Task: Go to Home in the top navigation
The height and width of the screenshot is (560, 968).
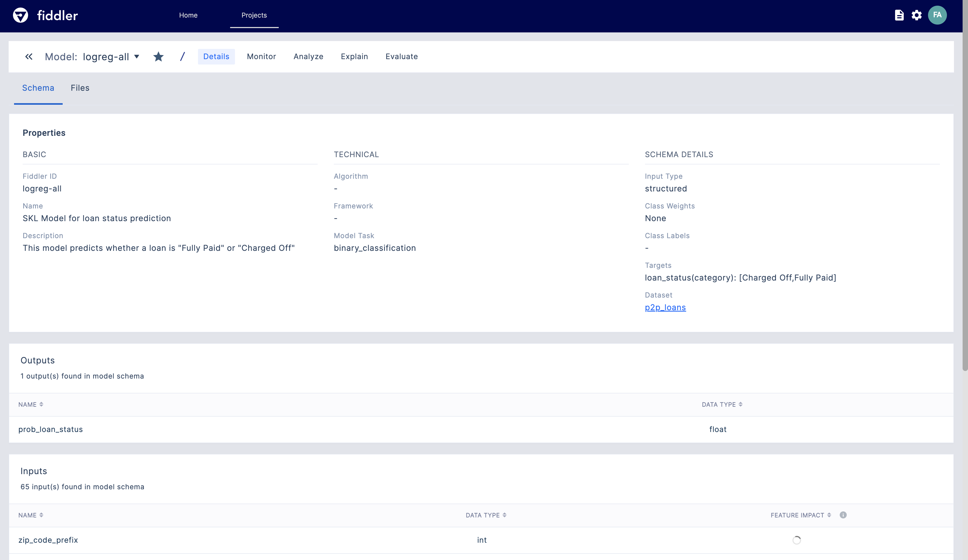Action: pos(188,15)
